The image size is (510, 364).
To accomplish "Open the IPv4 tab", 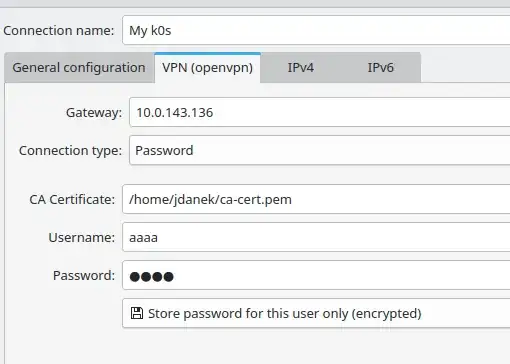I will (x=301, y=68).
